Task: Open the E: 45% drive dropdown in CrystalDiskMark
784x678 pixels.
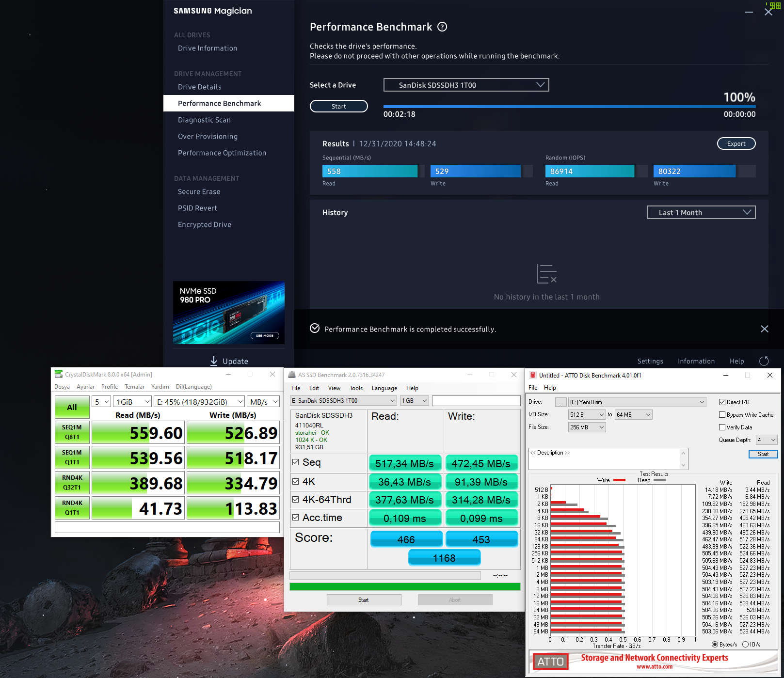Action: click(x=199, y=402)
